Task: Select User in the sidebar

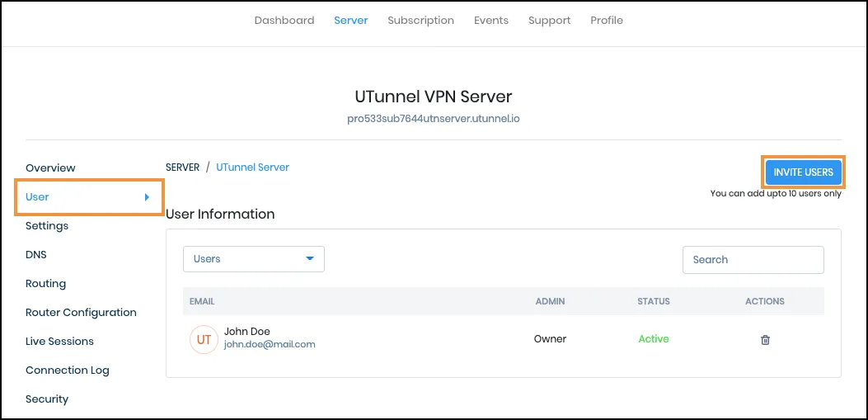Action: coord(38,196)
